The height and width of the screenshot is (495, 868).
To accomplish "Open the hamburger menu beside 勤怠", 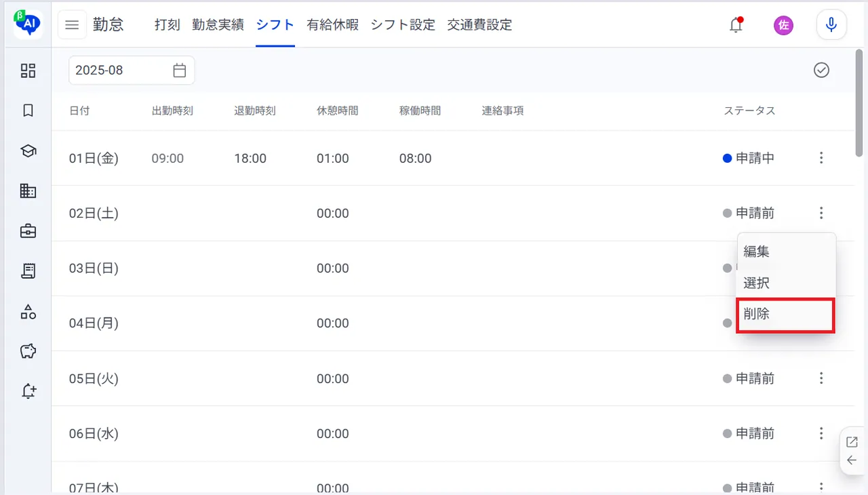I will (x=72, y=25).
